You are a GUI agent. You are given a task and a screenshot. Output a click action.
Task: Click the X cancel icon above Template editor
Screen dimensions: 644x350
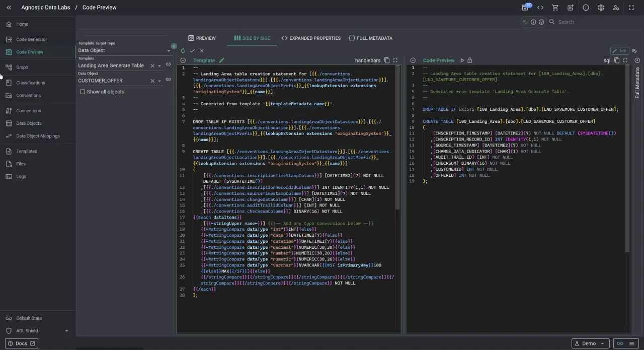[202, 51]
